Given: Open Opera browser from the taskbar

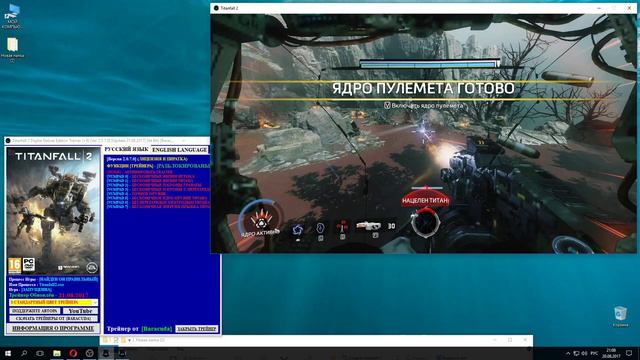Looking at the screenshot, I should (73, 353).
